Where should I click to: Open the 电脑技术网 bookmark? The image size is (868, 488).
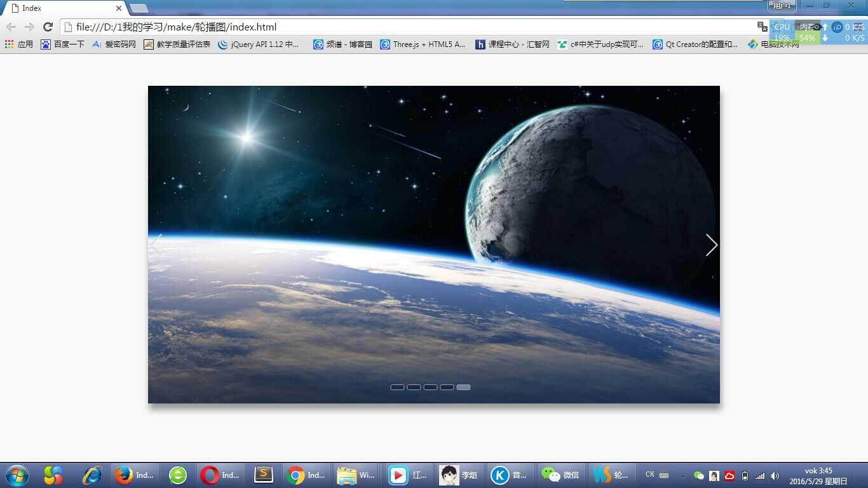(773, 44)
